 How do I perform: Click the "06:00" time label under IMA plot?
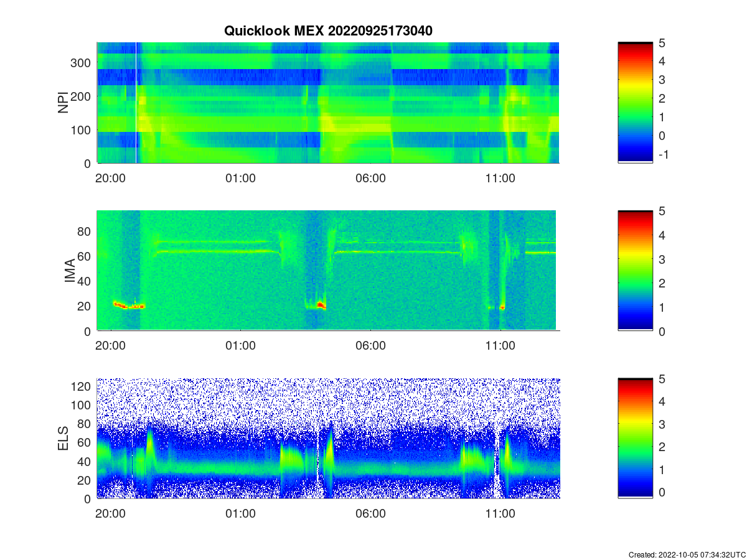[x=370, y=346]
